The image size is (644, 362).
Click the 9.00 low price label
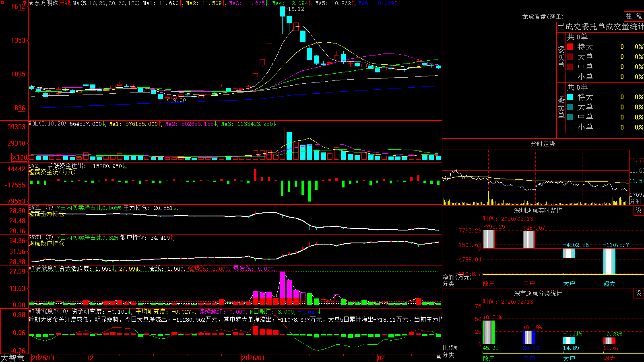pyautogui.click(x=180, y=100)
